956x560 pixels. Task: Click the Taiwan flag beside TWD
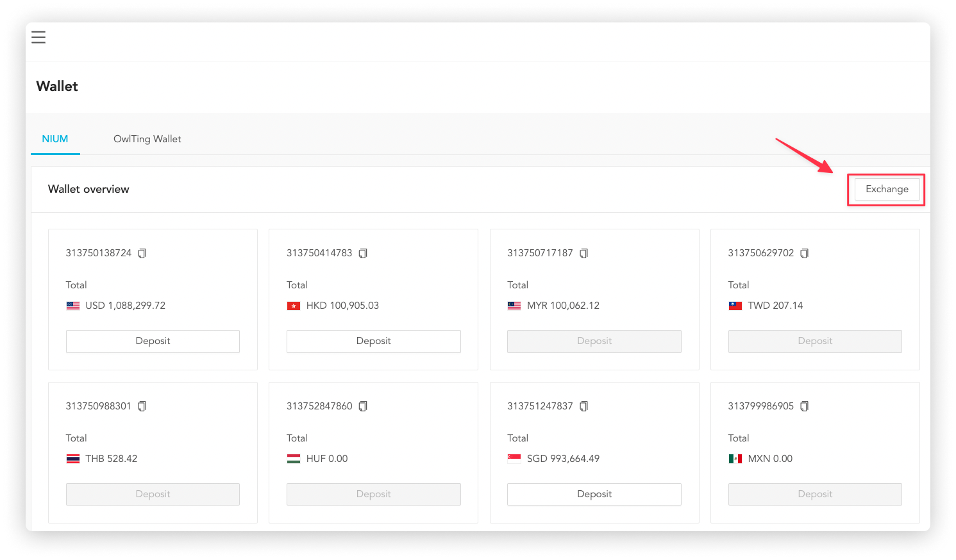[735, 306]
